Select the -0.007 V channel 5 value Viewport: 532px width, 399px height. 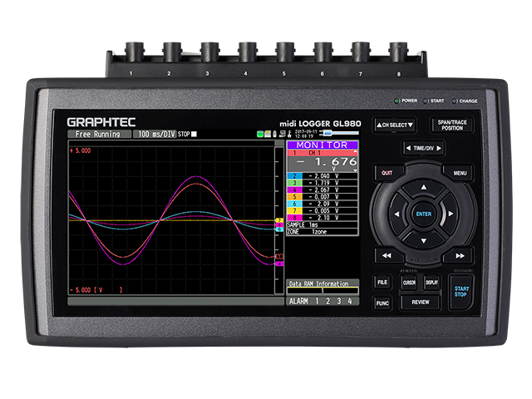[324, 197]
